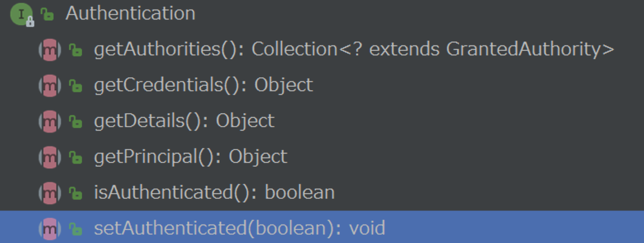This screenshot has height=243, width=644.
Task: Click the public visibility icon next to getAuthorities()
Action: point(75,50)
